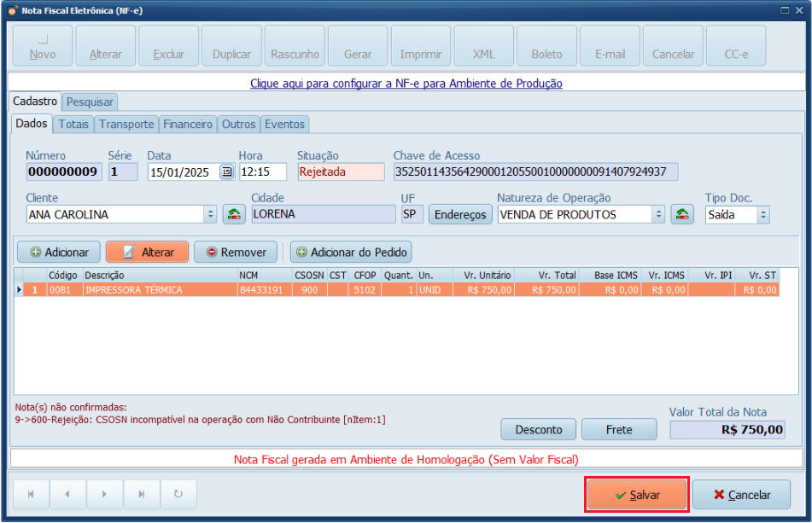
Task: Open the Pesquisar tab
Action: 90,102
